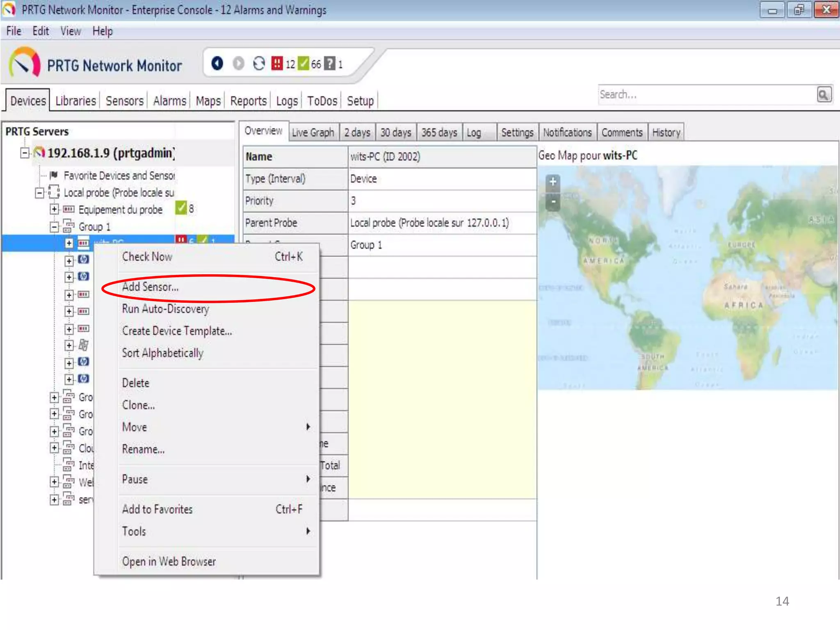
Task: Collapse the Local probe node
Action: pyautogui.click(x=39, y=192)
